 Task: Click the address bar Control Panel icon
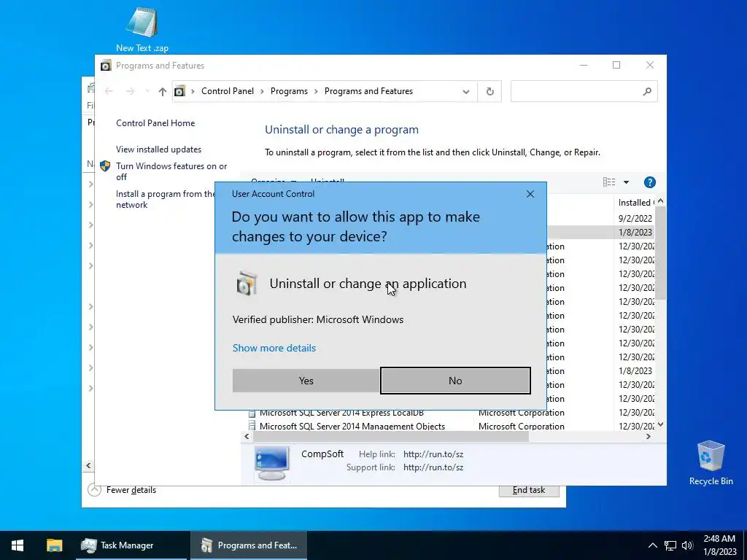click(x=179, y=91)
